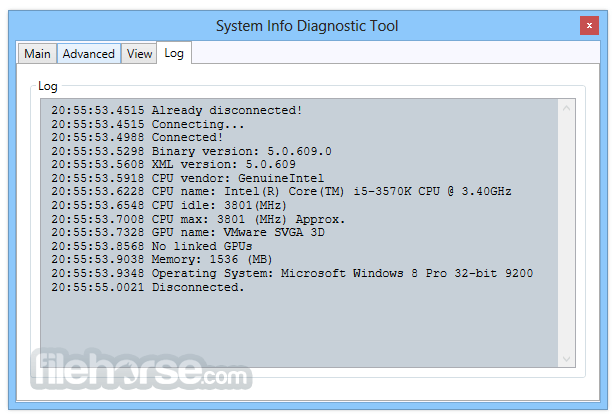Click the "GPU name: VMware SVGA 3D" line

[x=188, y=233]
